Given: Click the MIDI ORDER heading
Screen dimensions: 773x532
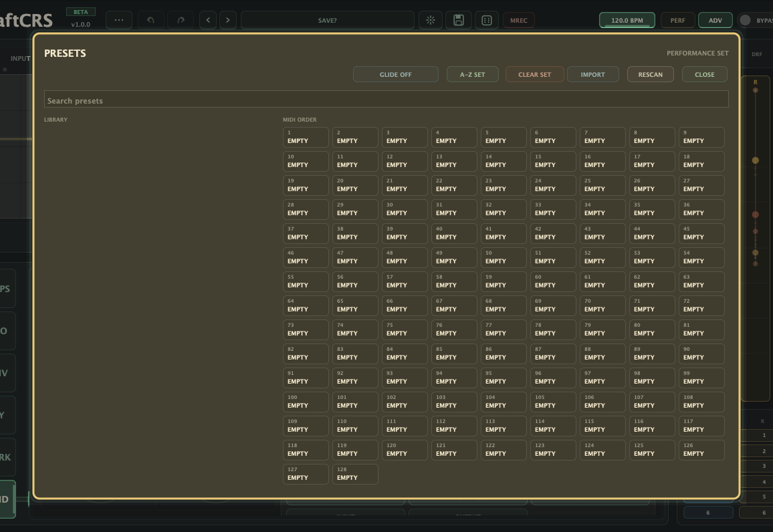Looking at the screenshot, I should click(300, 120).
